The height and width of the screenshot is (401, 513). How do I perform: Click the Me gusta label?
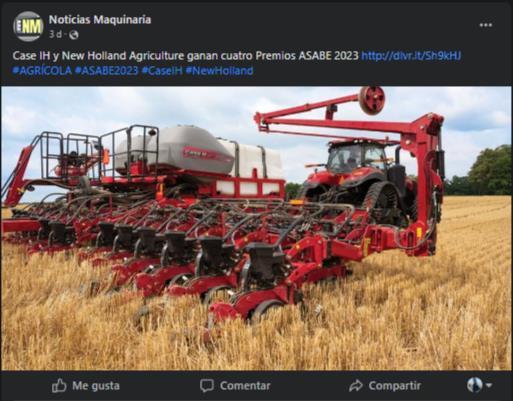tap(96, 386)
